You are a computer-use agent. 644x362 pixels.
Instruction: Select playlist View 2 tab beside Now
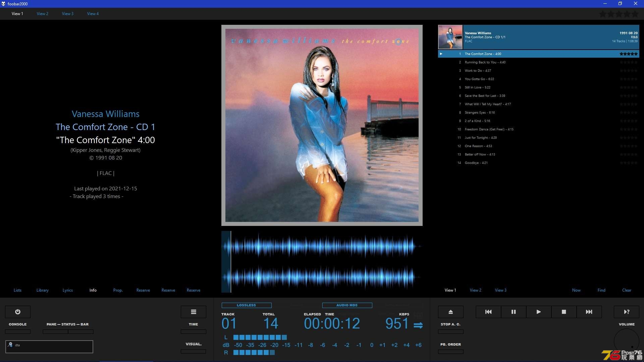(x=476, y=290)
